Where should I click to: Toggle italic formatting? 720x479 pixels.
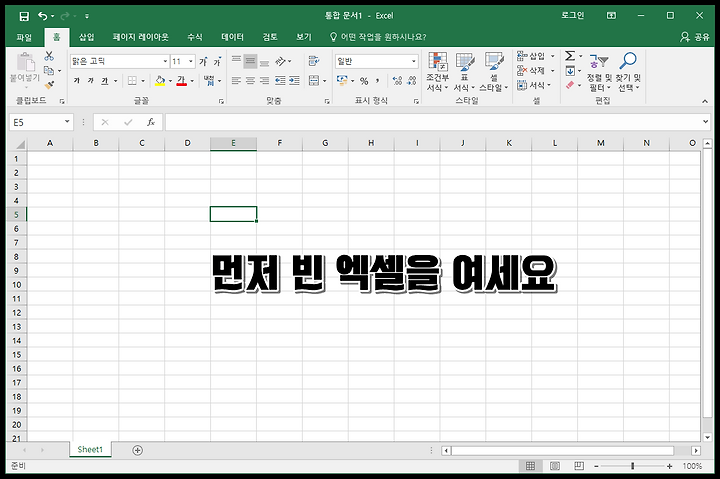(90, 81)
